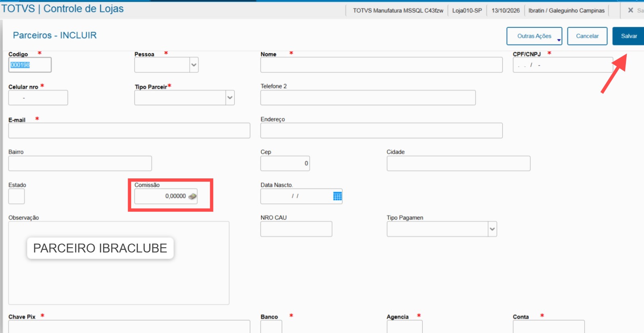The height and width of the screenshot is (333, 644).
Task: Click the Cep input field
Action: (285, 163)
